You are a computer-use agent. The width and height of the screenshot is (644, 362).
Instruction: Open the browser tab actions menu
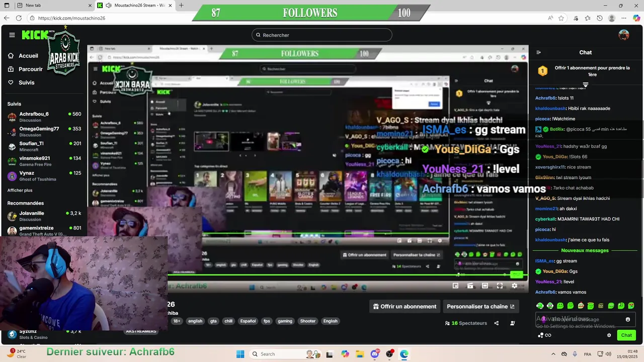[6, 6]
